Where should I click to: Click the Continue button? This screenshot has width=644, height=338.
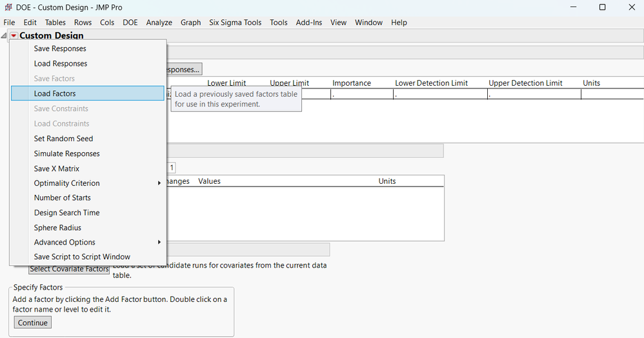coord(33,323)
